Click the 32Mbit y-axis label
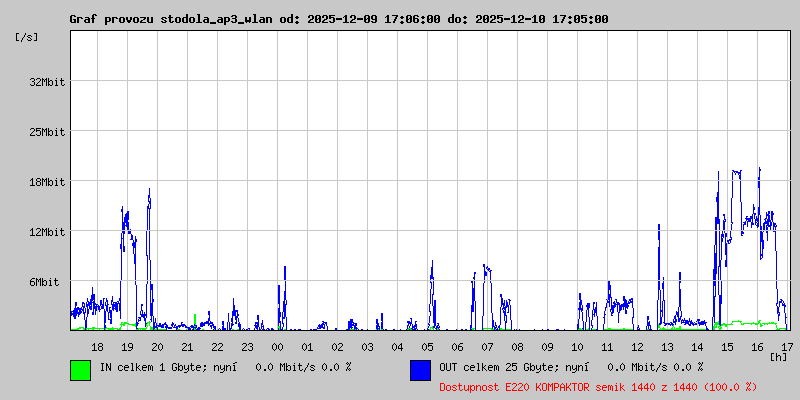This screenshot has width=800, height=400. click(47, 82)
